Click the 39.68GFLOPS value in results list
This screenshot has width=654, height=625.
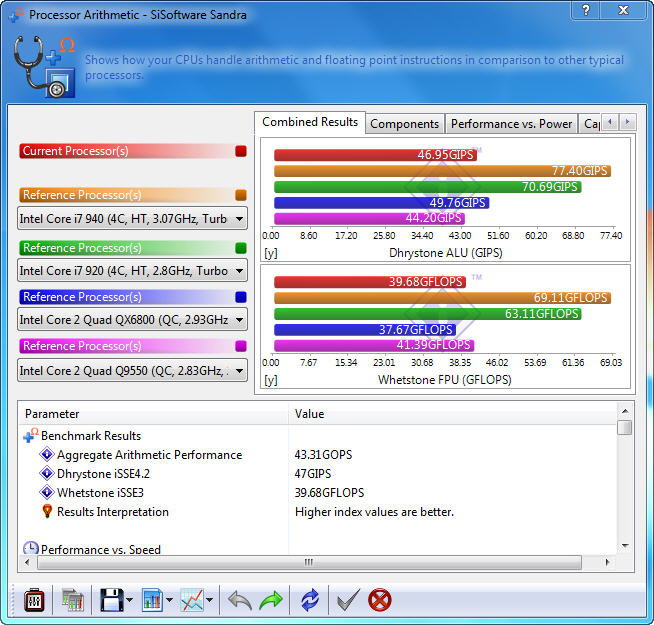coord(329,493)
